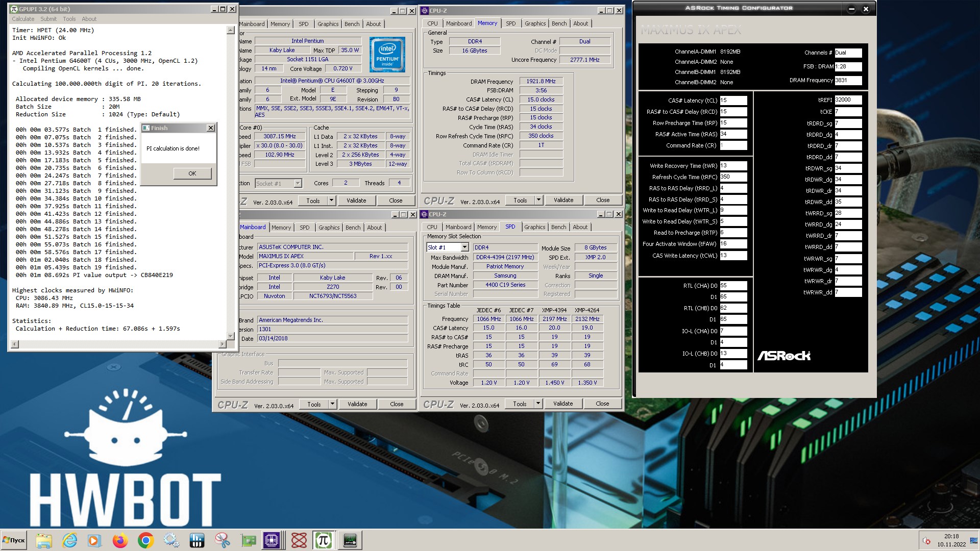Click the red atom-shaped taskbar icon

coord(299,540)
